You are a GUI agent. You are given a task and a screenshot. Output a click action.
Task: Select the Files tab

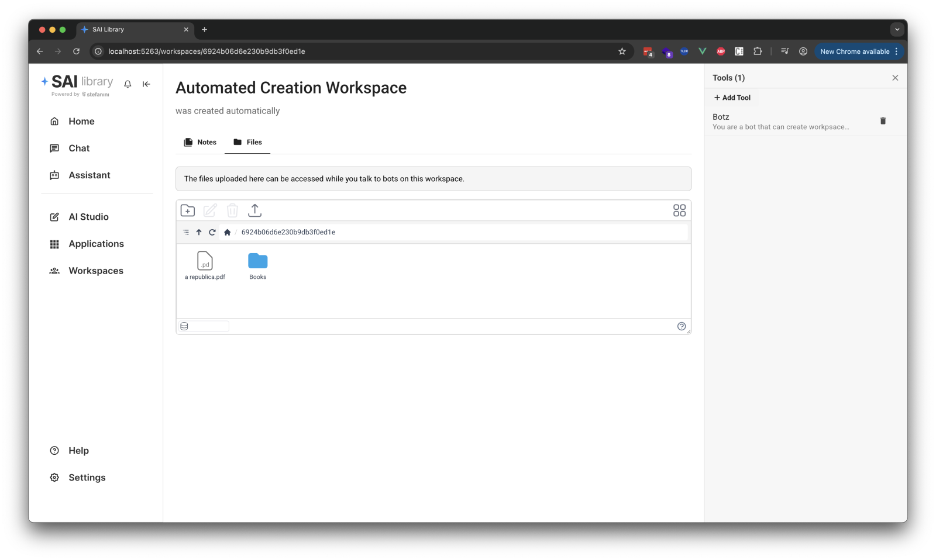tap(247, 142)
